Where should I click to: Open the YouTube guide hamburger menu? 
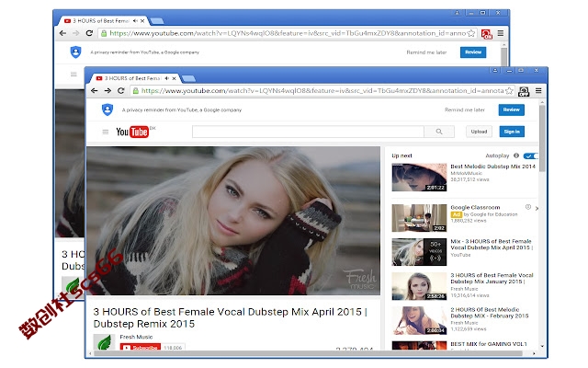(x=106, y=132)
